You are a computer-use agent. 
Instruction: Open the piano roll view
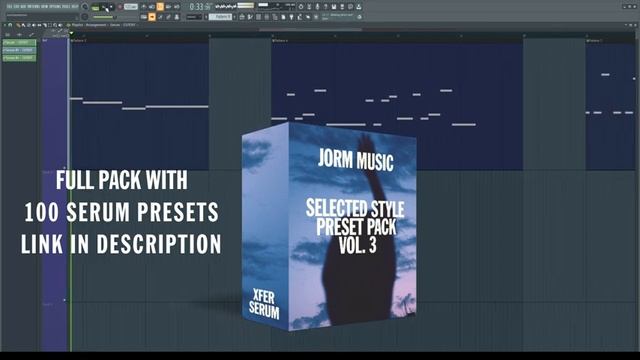250,17
